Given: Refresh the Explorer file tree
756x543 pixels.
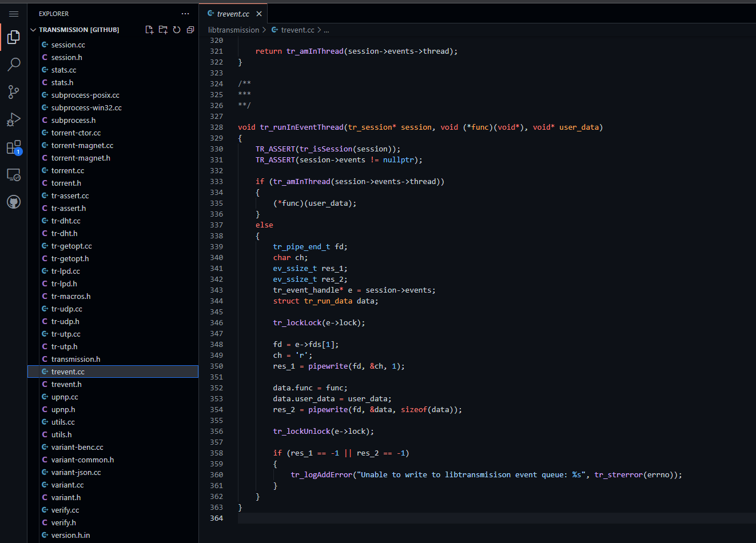Looking at the screenshot, I should 177,30.
